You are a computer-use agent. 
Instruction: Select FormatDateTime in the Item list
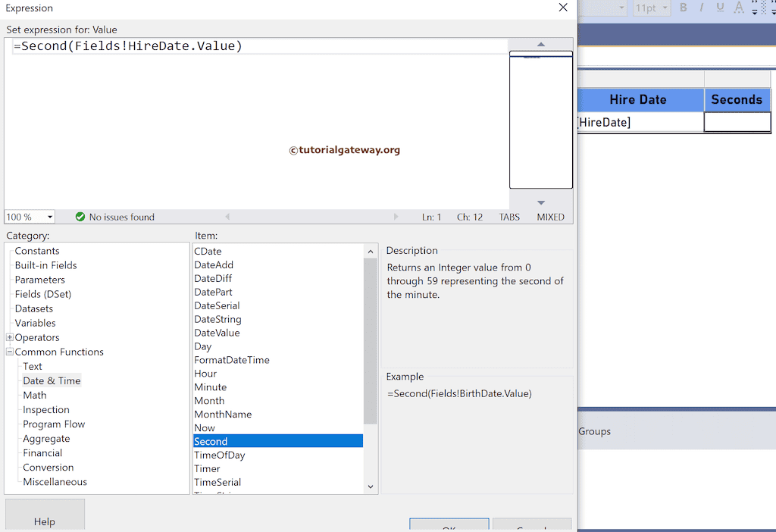tap(278, 360)
